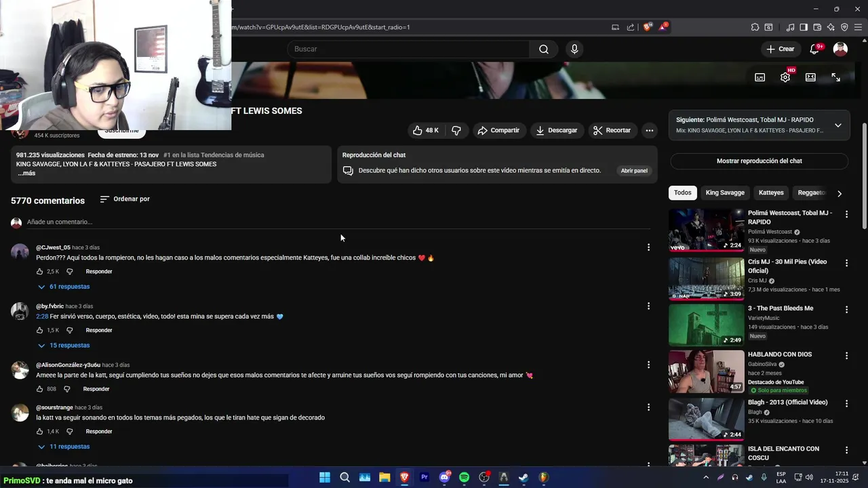
Task: Show more filter chips with arrow
Action: [840, 193]
